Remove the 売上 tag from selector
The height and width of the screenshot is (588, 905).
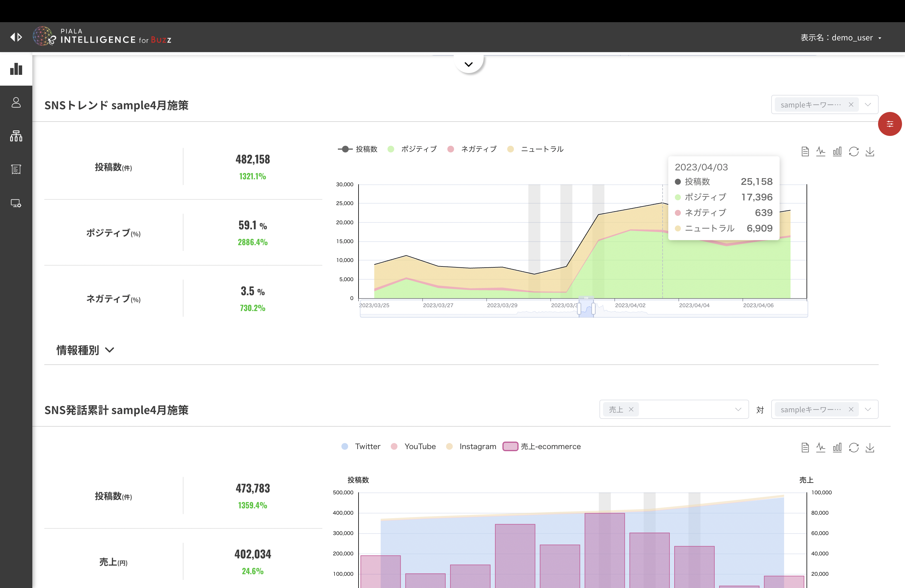click(x=631, y=410)
